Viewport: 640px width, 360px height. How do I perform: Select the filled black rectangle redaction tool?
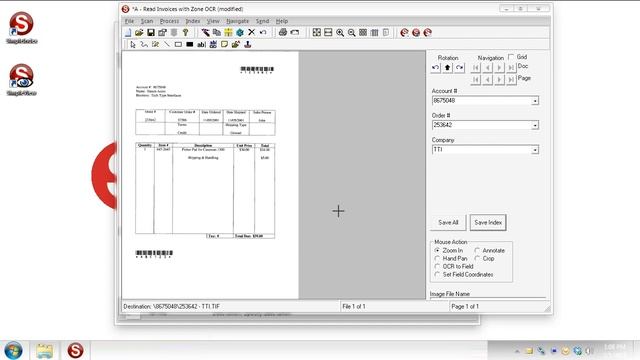pyautogui.click(x=189, y=44)
